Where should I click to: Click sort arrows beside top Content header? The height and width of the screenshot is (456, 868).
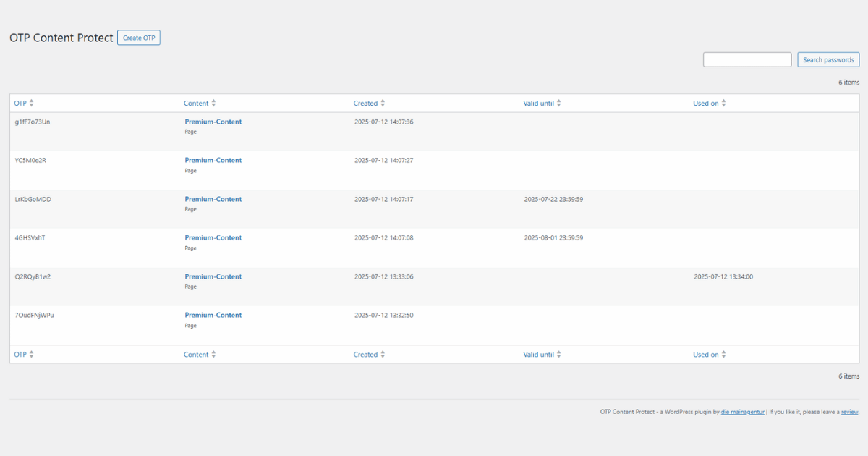point(213,104)
